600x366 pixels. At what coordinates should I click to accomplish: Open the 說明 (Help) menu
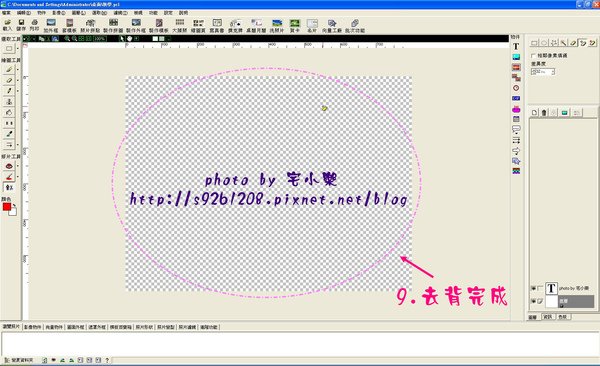tap(183, 13)
